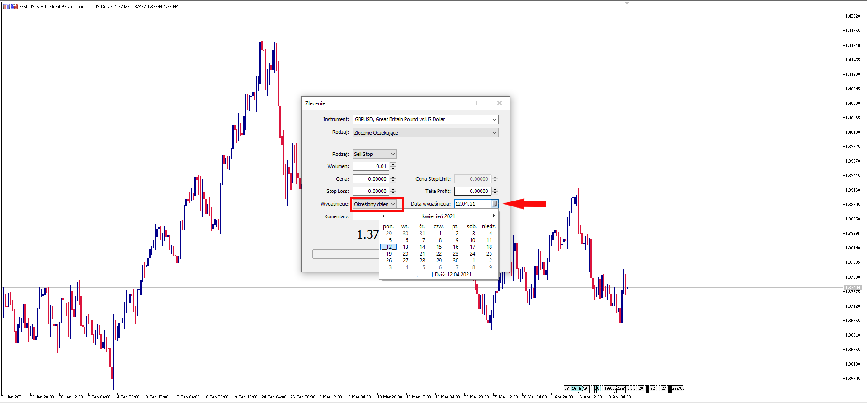Pick April 13 in the calendar
This screenshot has height=403, width=868.
coord(406,247)
